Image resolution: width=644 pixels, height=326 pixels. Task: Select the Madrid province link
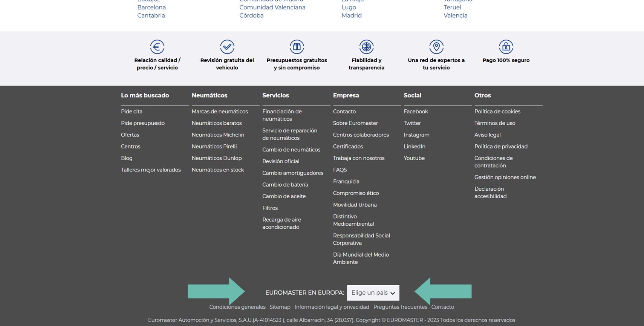[x=352, y=15]
